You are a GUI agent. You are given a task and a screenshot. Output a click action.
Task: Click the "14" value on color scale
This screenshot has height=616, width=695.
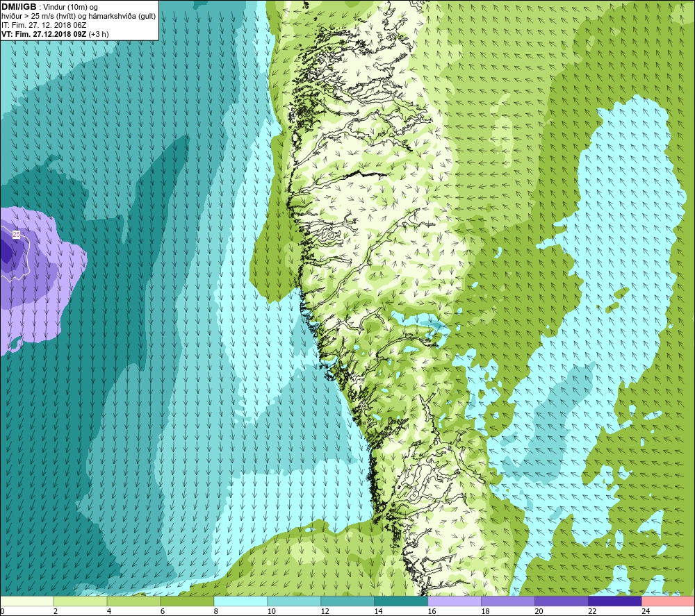pyautogui.click(x=378, y=611)
